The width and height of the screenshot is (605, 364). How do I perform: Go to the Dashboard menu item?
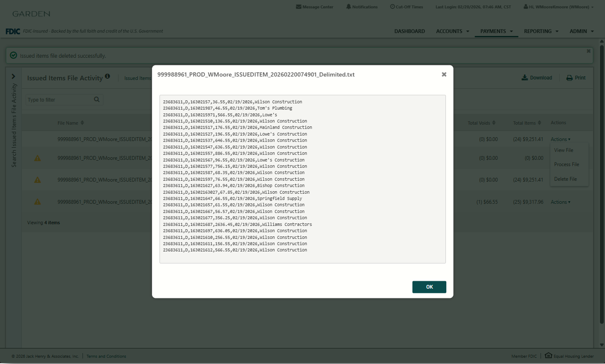point(409,31)
